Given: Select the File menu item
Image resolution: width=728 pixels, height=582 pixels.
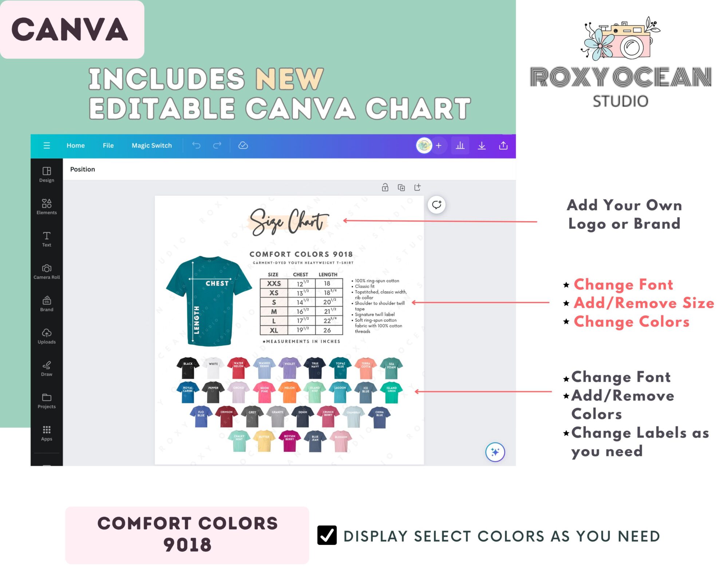Looking at the screenshot, I should (108, 145).
